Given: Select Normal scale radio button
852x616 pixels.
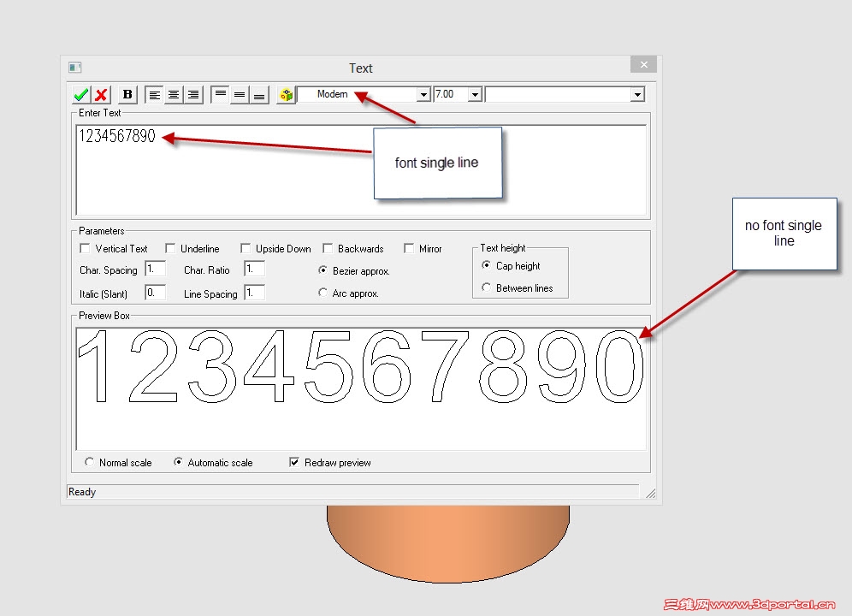Looking at the screenshot, I should tap(89, 462).
